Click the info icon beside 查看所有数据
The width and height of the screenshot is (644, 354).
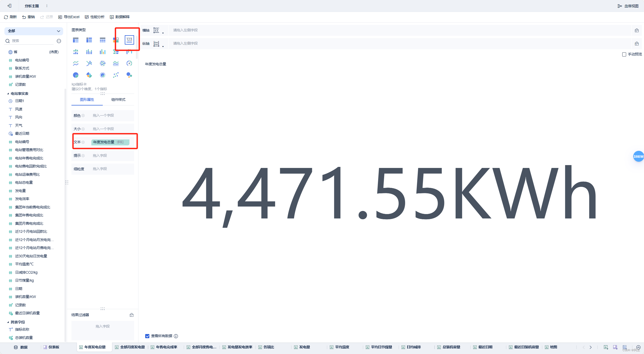tap(176, 336)
